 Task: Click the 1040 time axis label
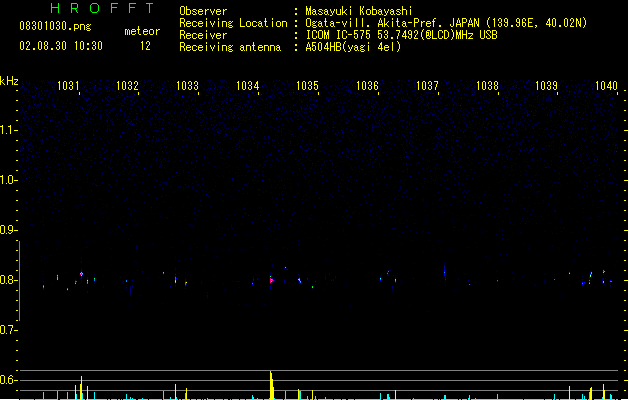tap(606, 85)
